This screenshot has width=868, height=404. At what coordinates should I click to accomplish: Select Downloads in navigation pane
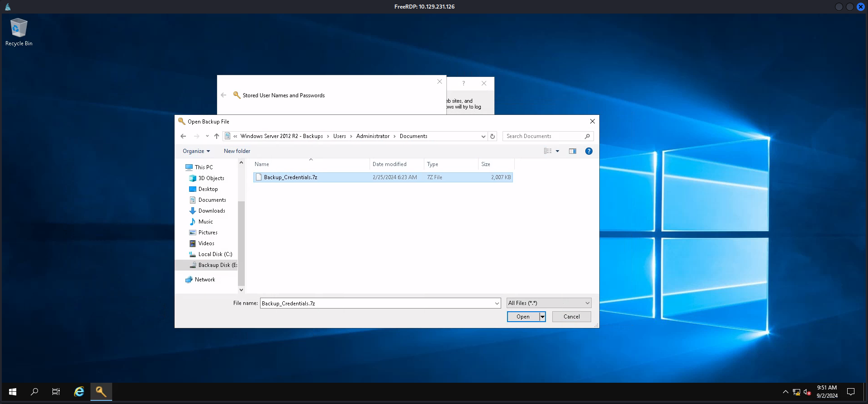211,211
